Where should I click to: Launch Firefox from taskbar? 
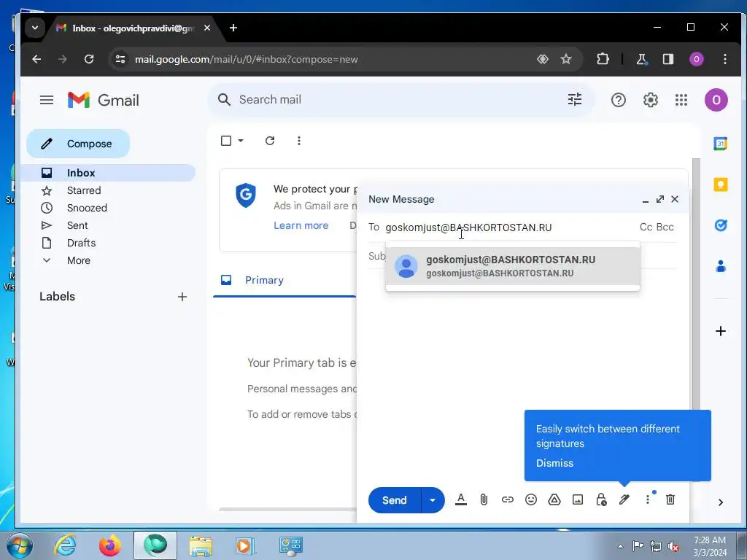point(110,545)
